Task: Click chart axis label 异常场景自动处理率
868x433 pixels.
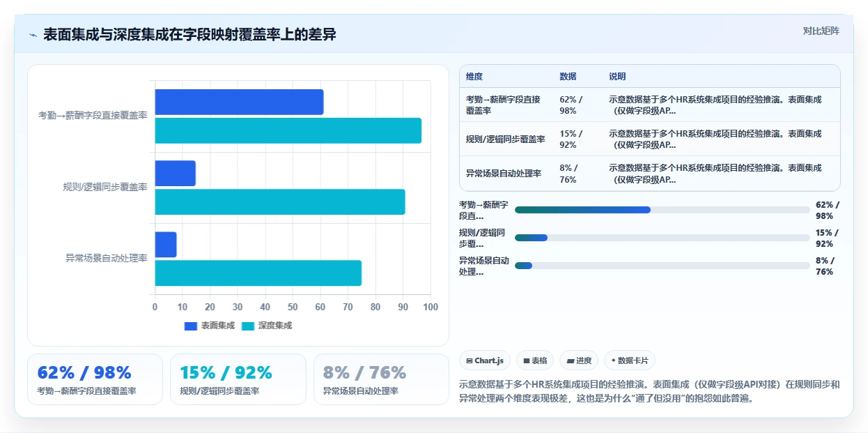Action: point(107,259)
